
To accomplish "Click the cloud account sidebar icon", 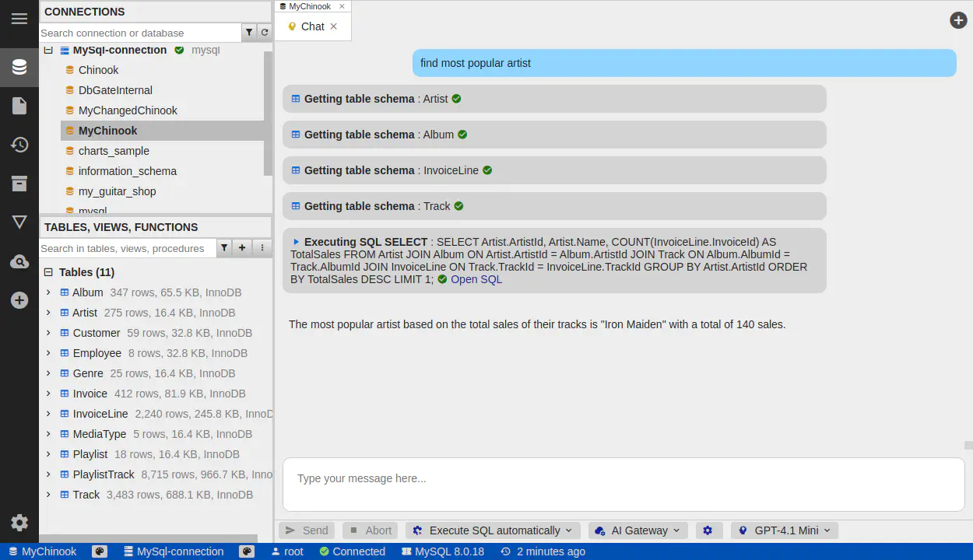I will point(19,262).
